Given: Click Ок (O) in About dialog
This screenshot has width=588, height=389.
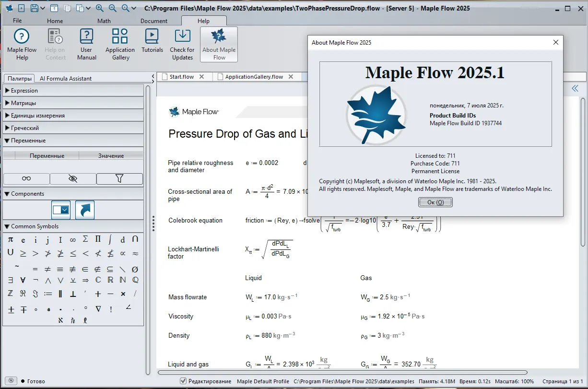Looking at the screenshot, I should tap(435, 202).
